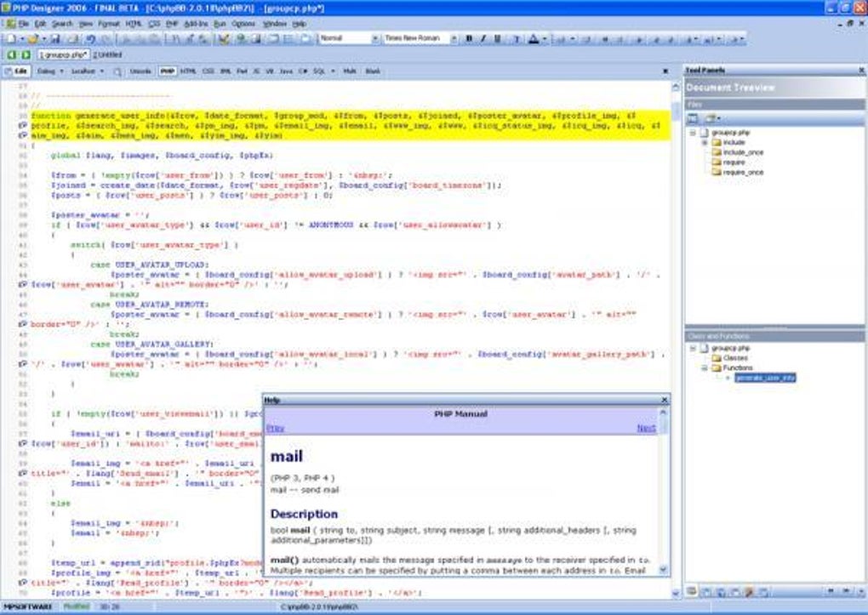Select the include_once folder in Document Treeview
This screenshot has height=615, width=868.
tap(743, 152)
